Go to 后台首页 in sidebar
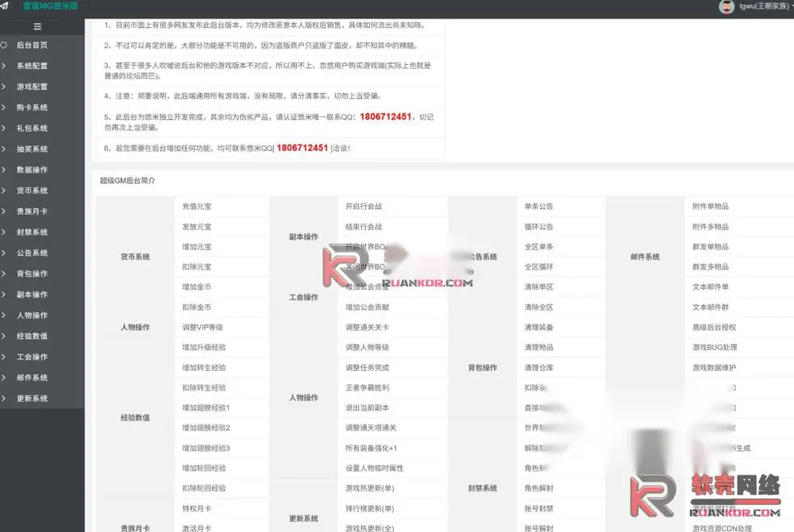The image size is (794, 532). click(32, 45)
